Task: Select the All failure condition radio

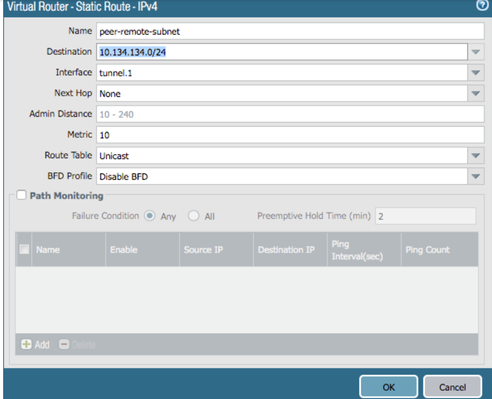Action: [194, 216]
